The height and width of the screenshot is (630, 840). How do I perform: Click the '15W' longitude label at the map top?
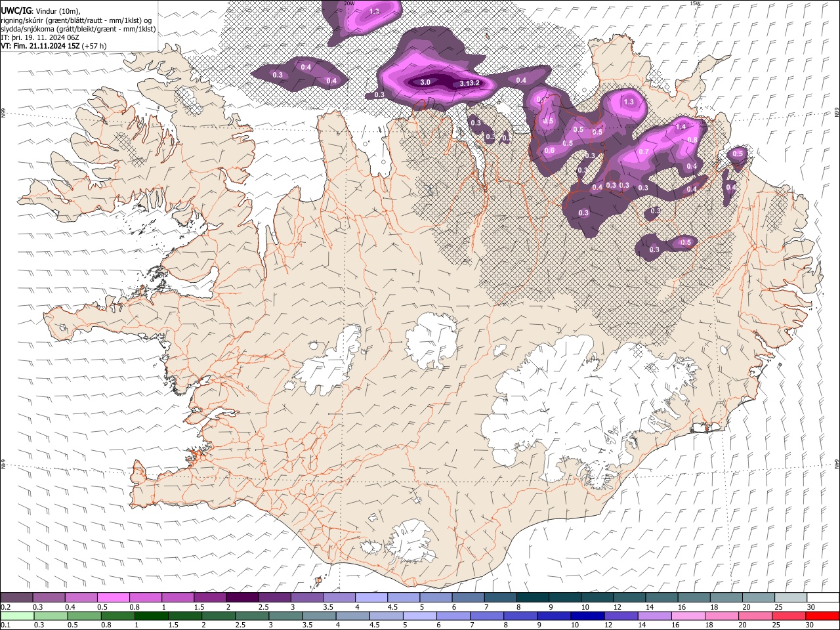pos(695,3)
